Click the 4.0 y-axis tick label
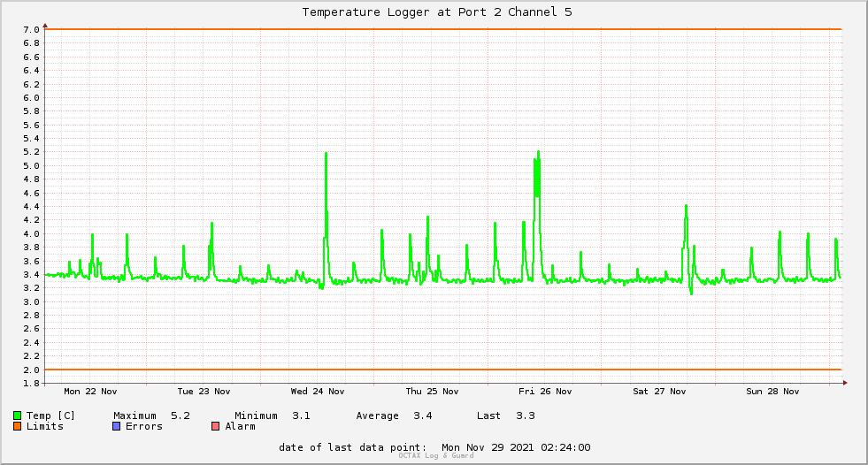Viewport: 868px width, 465px height. [x=31, y=234]
